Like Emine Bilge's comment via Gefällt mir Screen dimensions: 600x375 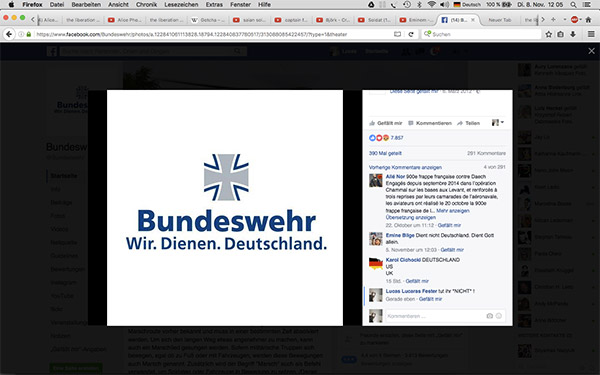coord(452,250)
